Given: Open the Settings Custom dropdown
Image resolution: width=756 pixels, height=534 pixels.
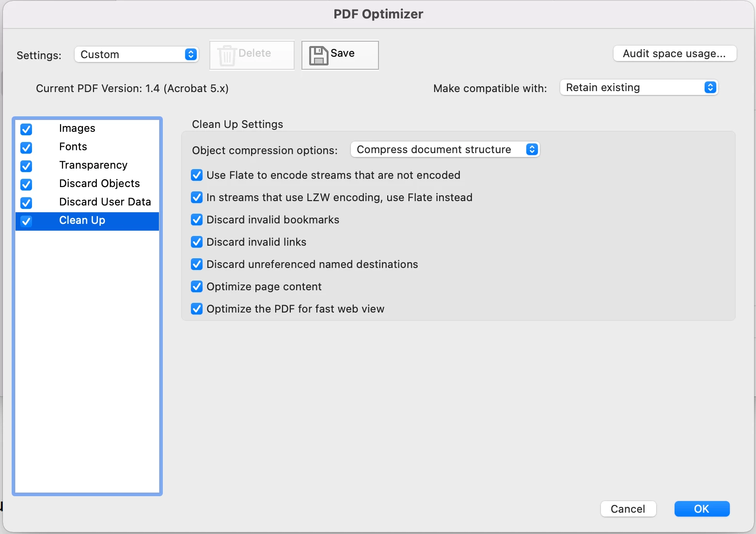Looking at the screenshot, I should click(137, 54).
